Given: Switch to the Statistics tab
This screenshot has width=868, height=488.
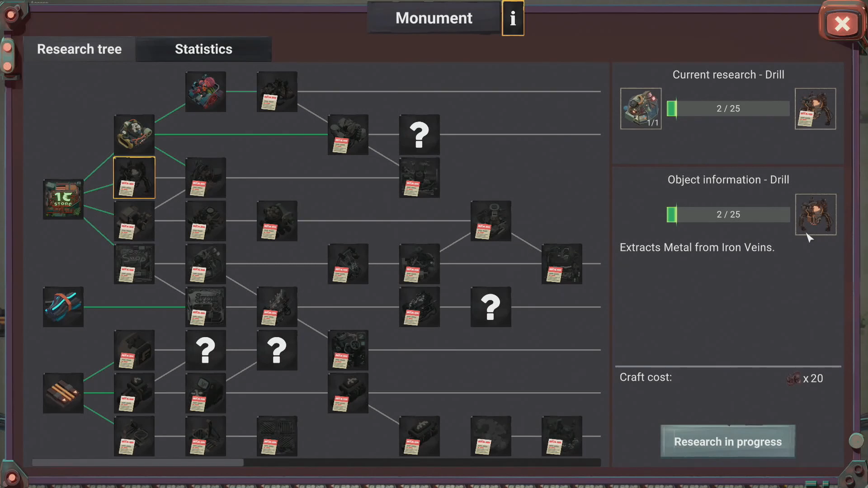Looking at the screenshot, I should 203,49.
